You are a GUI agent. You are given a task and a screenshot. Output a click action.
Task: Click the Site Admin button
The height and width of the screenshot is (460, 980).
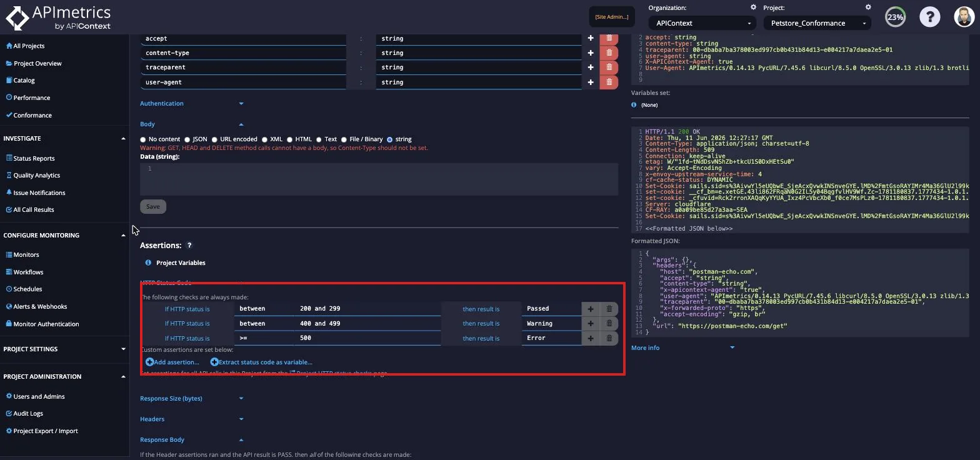(612, 17)
